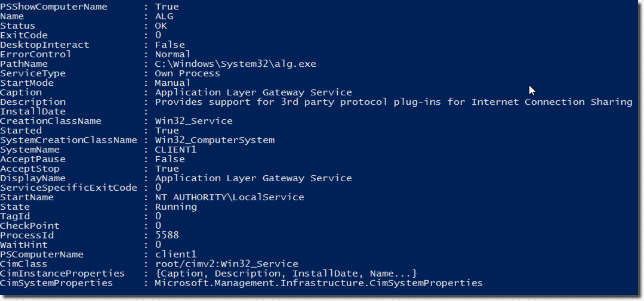Click the PSComputerName value client1

175,255
